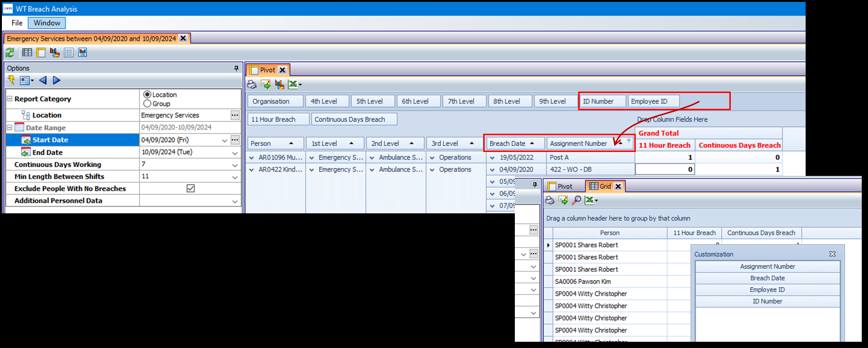Screen dimensions: 868x348
Task: Select the Group radio button
Action: coord(147,104)
